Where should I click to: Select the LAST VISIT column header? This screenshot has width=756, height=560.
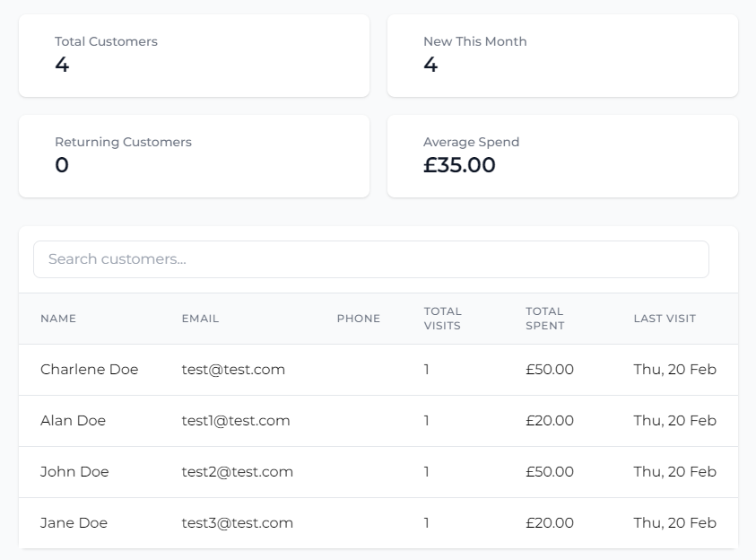(x=665, y=319)
